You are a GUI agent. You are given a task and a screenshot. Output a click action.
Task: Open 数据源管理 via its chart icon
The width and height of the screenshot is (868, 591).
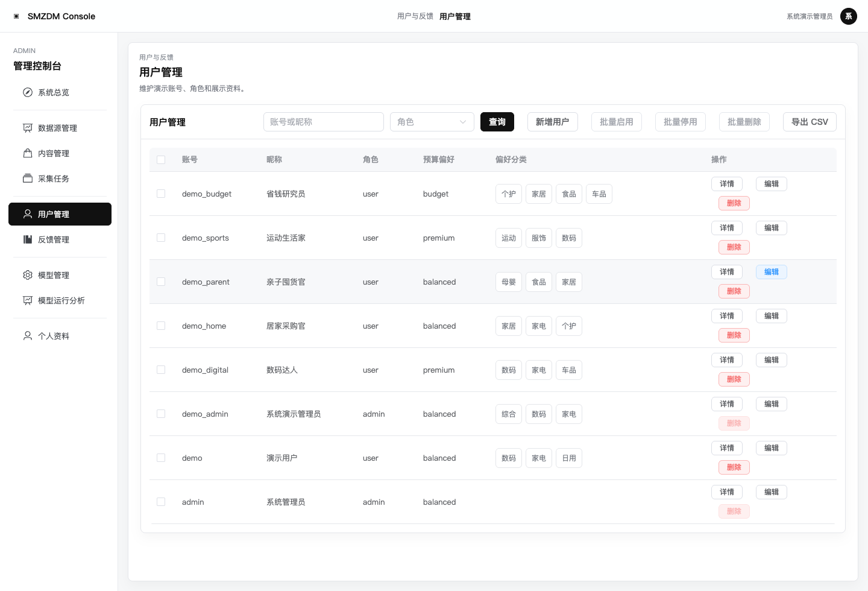pos(28,128)
